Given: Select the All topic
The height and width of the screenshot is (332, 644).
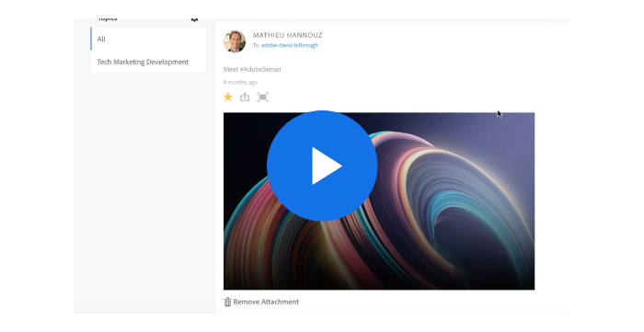Looking at the screenshot, I should point(148,39).
